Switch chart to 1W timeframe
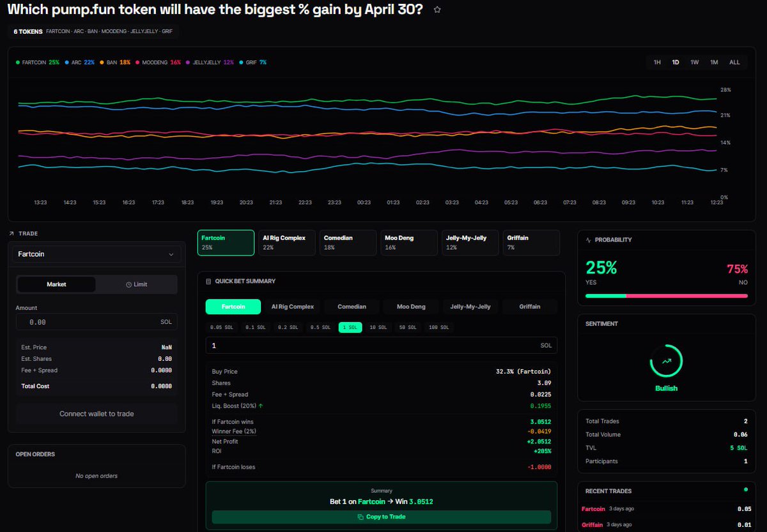 point(695,63)
